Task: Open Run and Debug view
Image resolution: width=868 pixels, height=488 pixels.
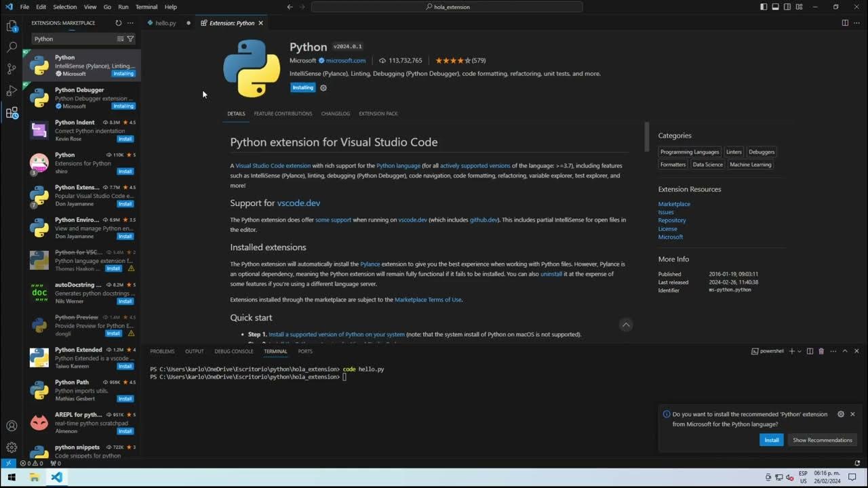Action: 12,91
